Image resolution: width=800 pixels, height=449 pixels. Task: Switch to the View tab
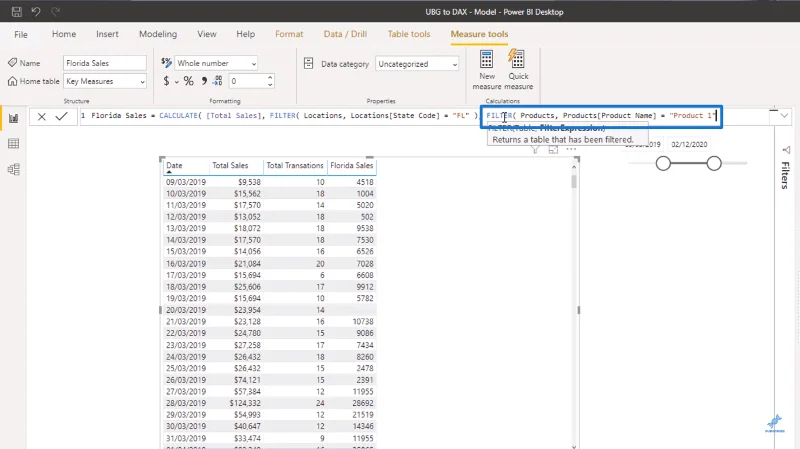207,34
